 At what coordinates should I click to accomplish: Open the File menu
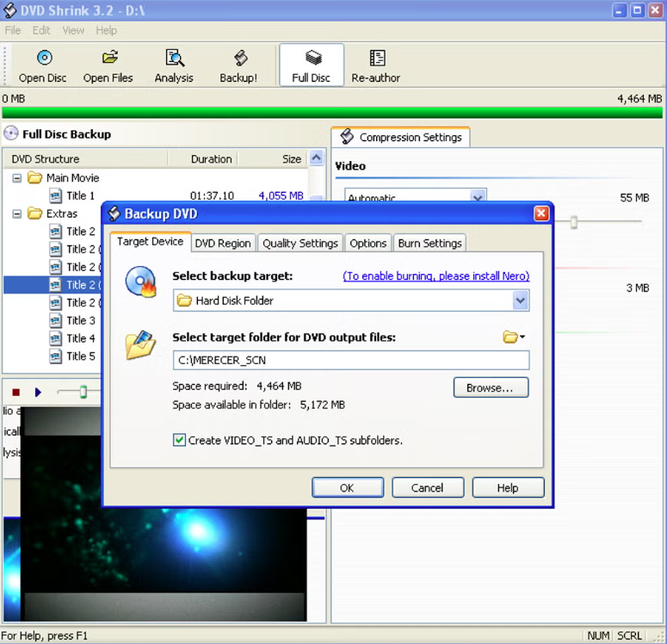click(13, 31)
